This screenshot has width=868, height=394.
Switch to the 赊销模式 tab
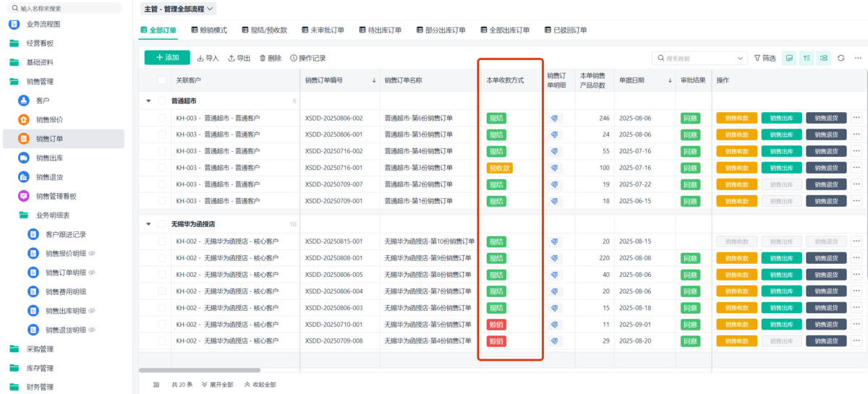coord(208,30)
